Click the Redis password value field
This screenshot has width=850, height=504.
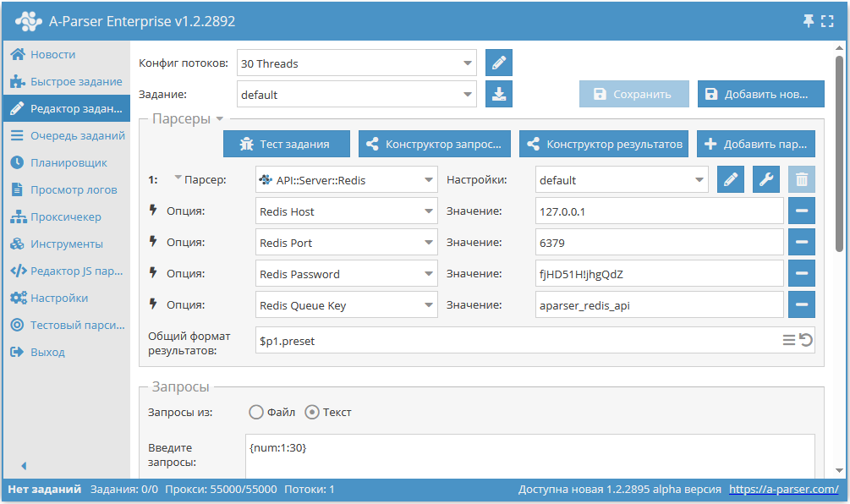tap(659, 274)
